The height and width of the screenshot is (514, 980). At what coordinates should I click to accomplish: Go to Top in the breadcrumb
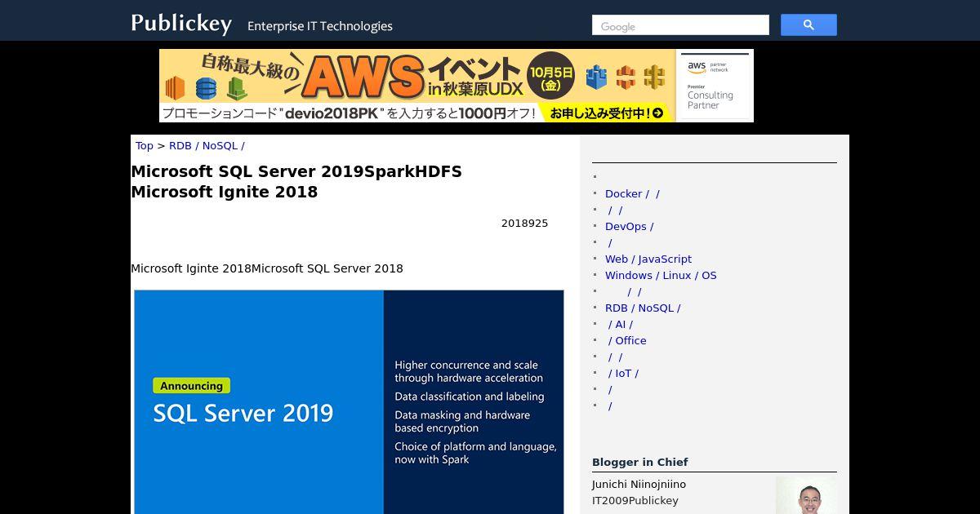145,146
